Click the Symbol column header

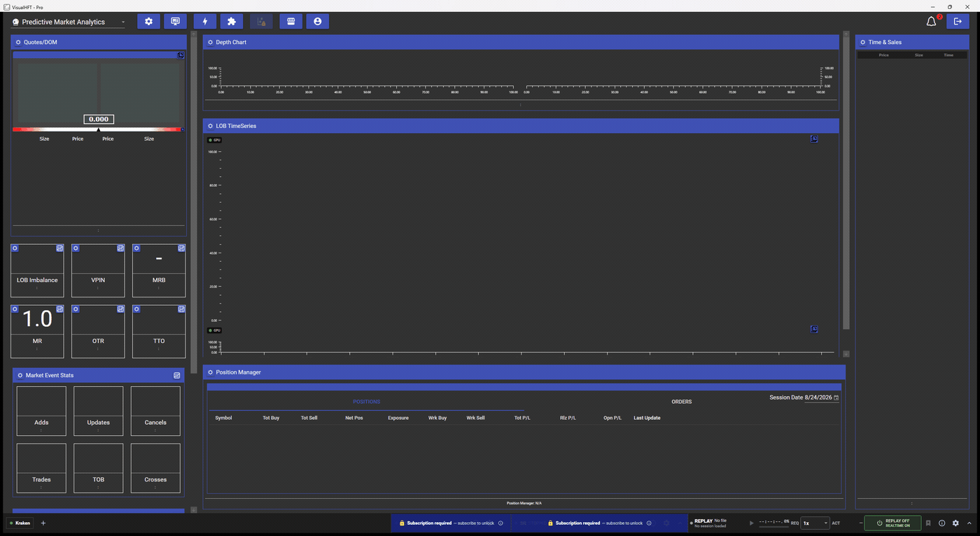[223, 418]
